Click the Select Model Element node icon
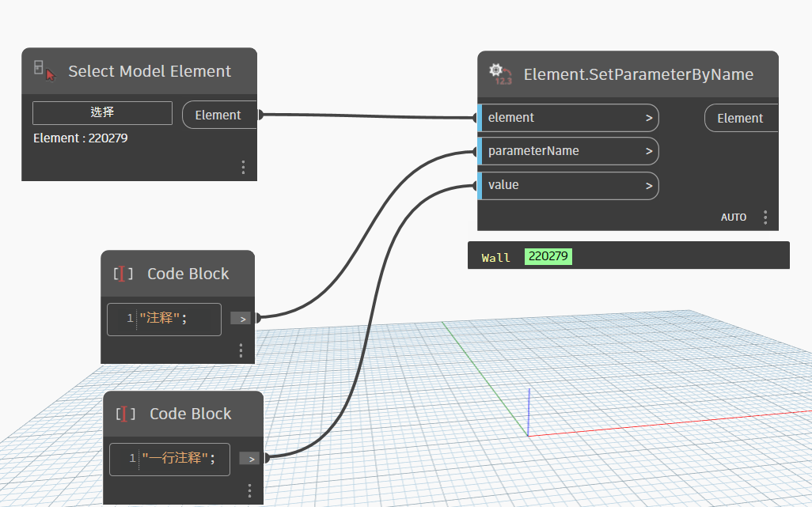This screenshot has width=812, height=507. (44, 71)
